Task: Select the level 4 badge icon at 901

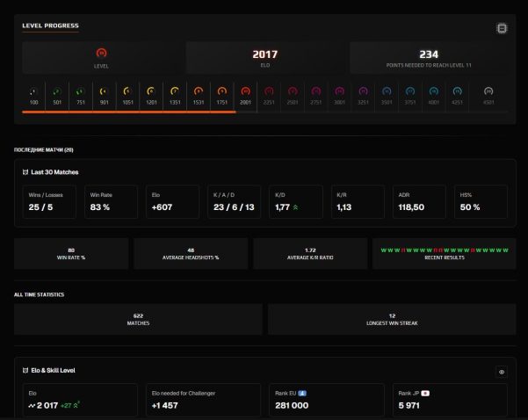Action: point(103,91)
